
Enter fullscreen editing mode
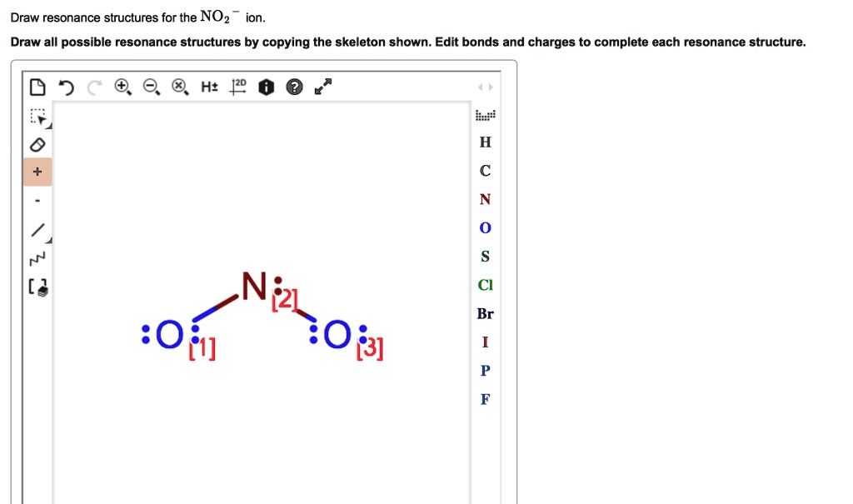[323, 85]
